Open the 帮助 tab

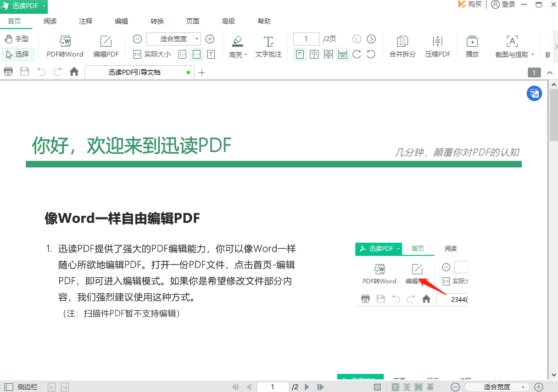tap(264, 21)
